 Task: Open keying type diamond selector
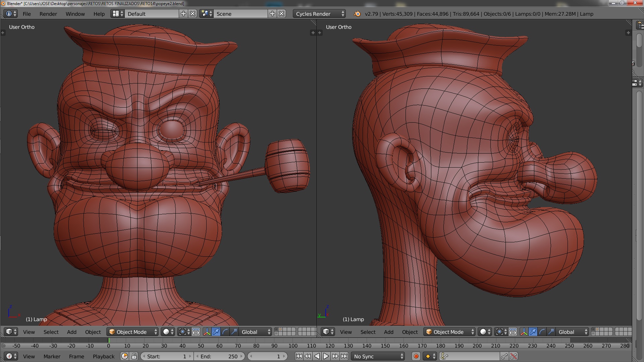[430, 356]
